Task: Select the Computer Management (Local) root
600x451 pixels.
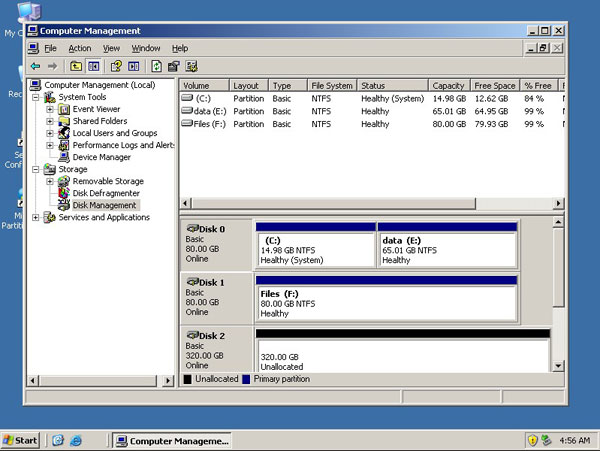Action: [x=99, y=85]
